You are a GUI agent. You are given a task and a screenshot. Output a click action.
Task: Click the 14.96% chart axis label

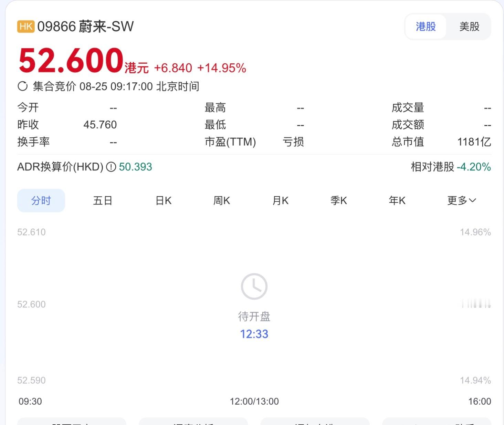pos(475,232)
